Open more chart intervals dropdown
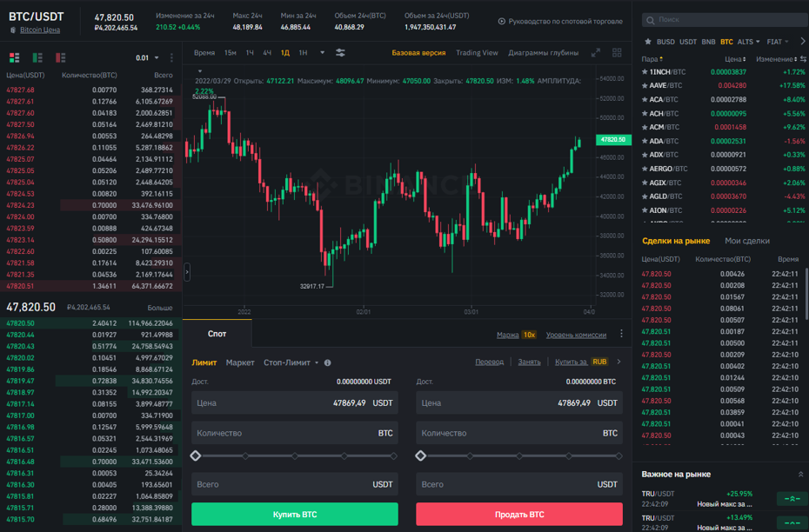Viewport: 809px width, 532px height. [x=322, y=52]
